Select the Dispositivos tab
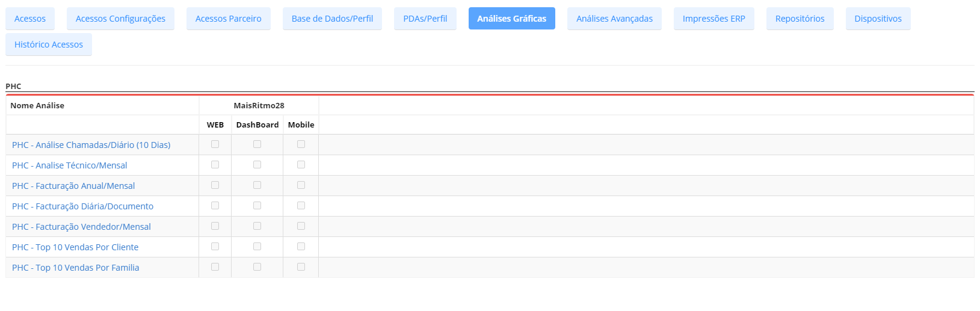980x311 pixels. click(x=878, y=19)
